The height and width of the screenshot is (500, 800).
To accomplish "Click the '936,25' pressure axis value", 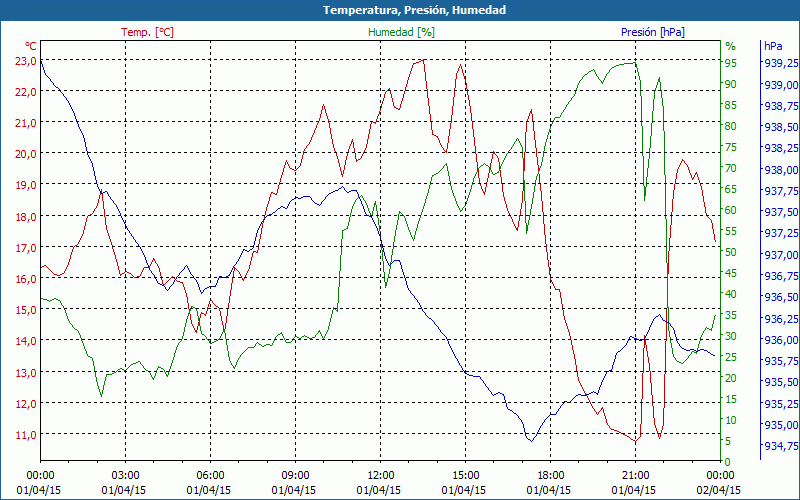I will [x=781, y=318].
